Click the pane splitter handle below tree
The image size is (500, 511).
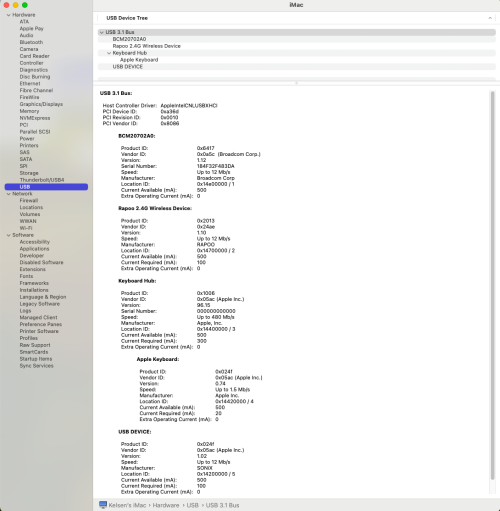point(296,83)
